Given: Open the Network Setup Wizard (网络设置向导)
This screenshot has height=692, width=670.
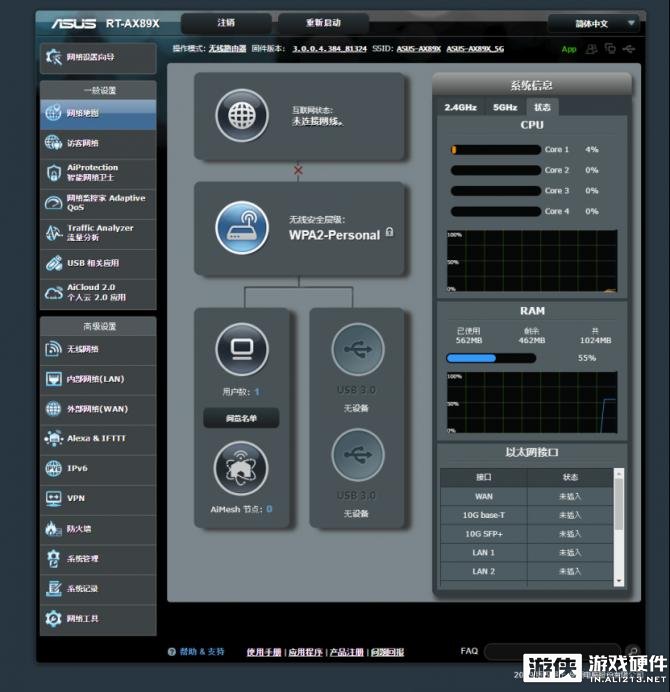Looking at the screenshot, I should tap(98, 57).
